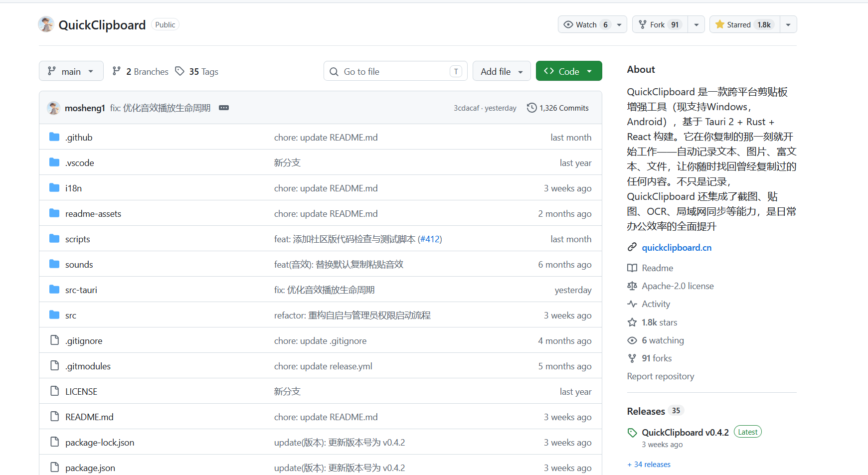Expand commit message ellipsis icon
The height and width of the screenshot is (475, 868).
tap(224, 108)
